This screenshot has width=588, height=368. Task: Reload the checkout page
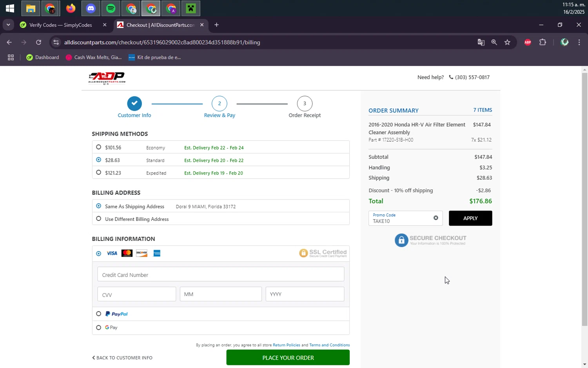38,42
